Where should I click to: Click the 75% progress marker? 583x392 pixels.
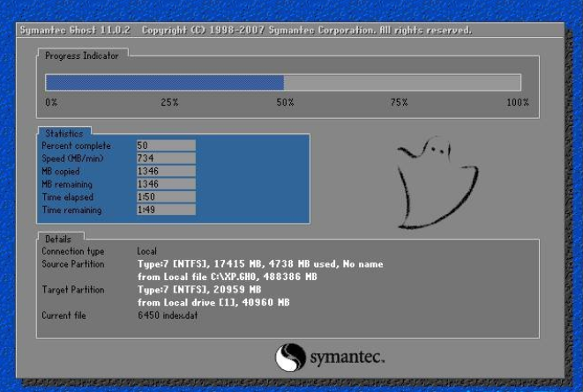tap(399, 102)
